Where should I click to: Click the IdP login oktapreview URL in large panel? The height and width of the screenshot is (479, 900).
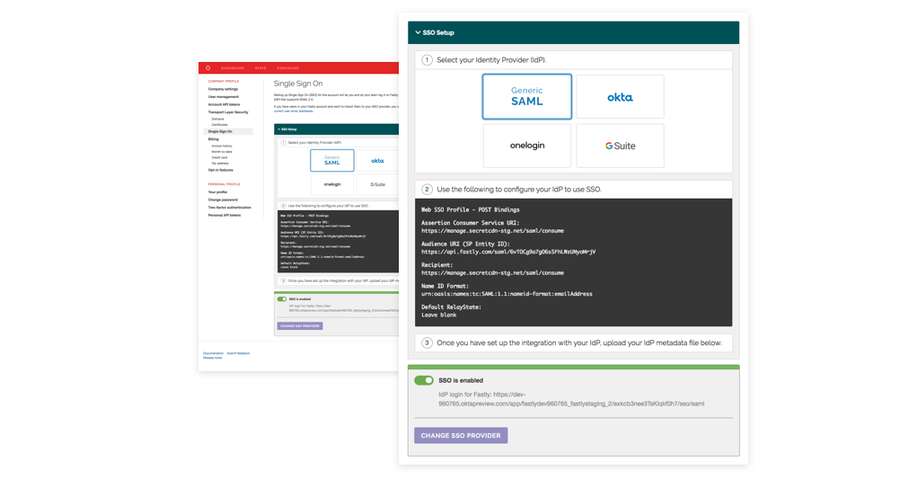(x=571, y=399)
